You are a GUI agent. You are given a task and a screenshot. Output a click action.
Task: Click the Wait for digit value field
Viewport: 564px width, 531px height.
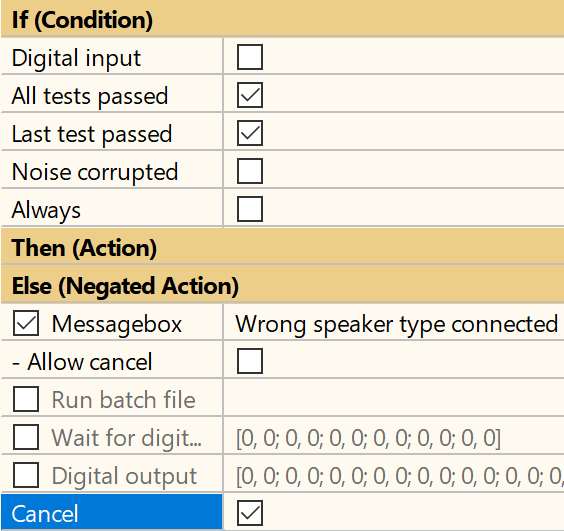pos(394,437)
